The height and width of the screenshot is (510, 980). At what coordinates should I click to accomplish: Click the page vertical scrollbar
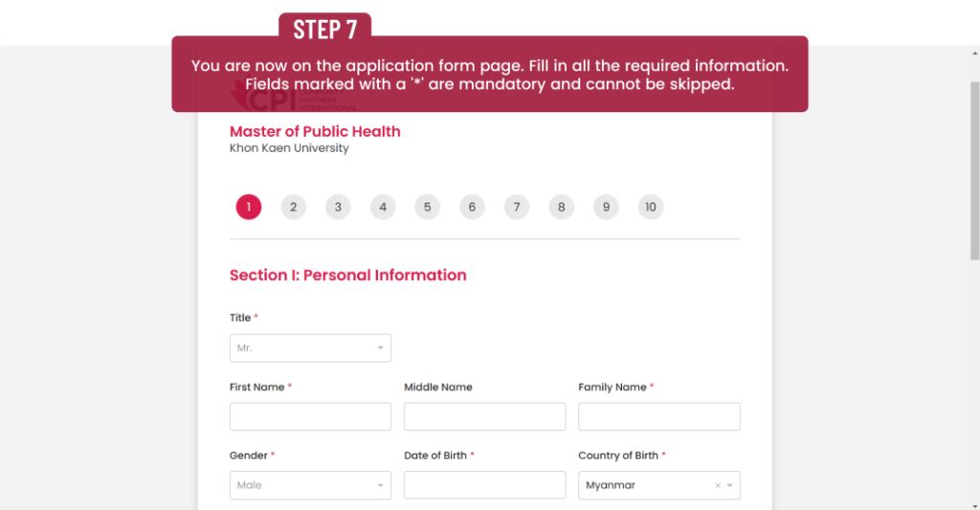974,172
